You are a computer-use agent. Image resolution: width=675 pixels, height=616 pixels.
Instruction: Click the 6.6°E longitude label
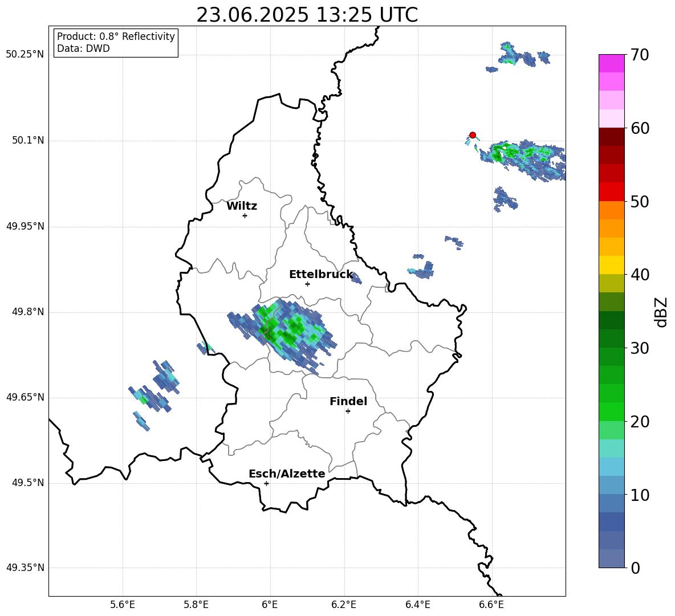(491, 605)
